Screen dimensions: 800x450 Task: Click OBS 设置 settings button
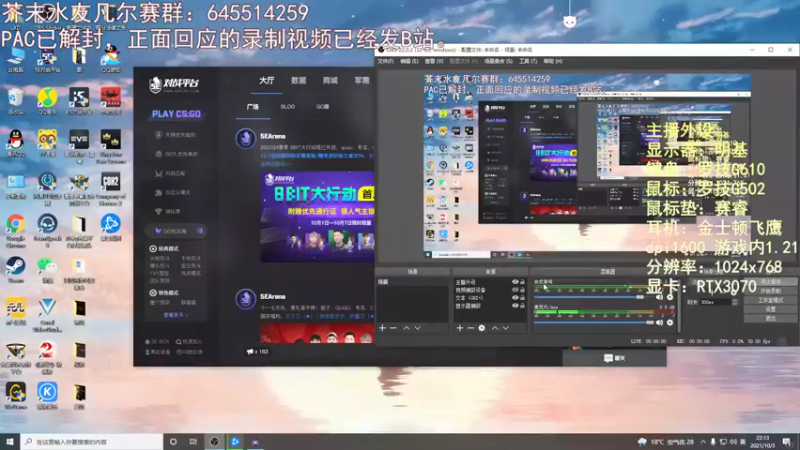770,309
